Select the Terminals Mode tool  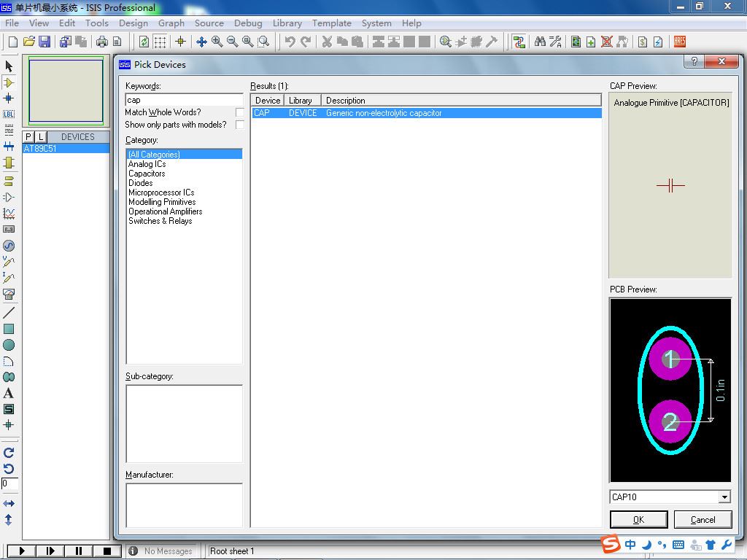click(x=9, y=181)
